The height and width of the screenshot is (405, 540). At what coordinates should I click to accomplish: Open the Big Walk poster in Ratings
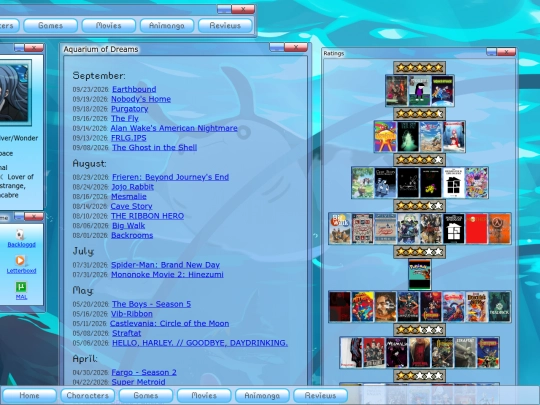coord(340,229)
